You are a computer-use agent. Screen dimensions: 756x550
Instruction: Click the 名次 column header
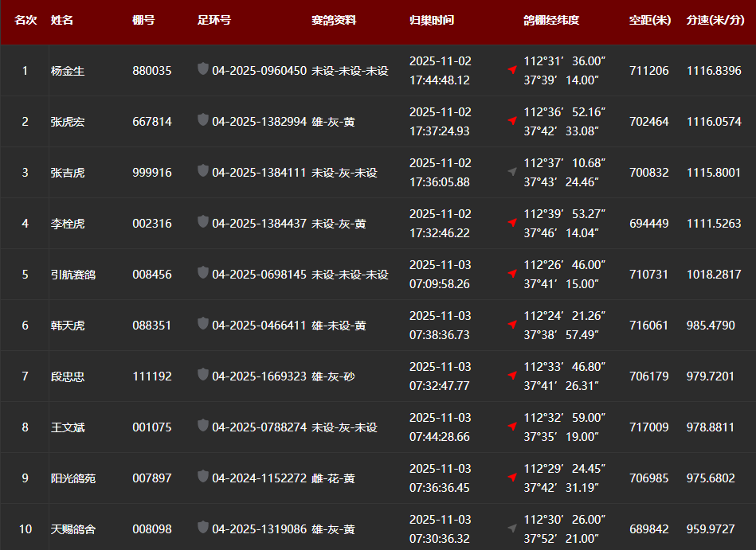[x=25, y=20]
